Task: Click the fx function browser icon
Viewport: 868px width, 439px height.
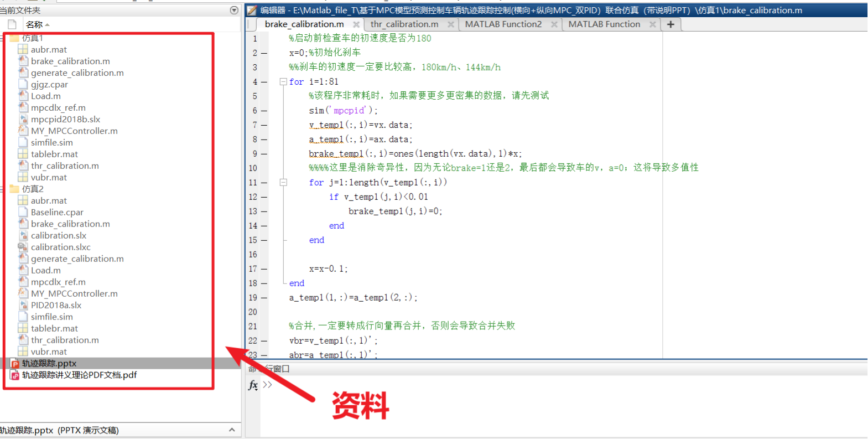Action: (x=253, y=385)
